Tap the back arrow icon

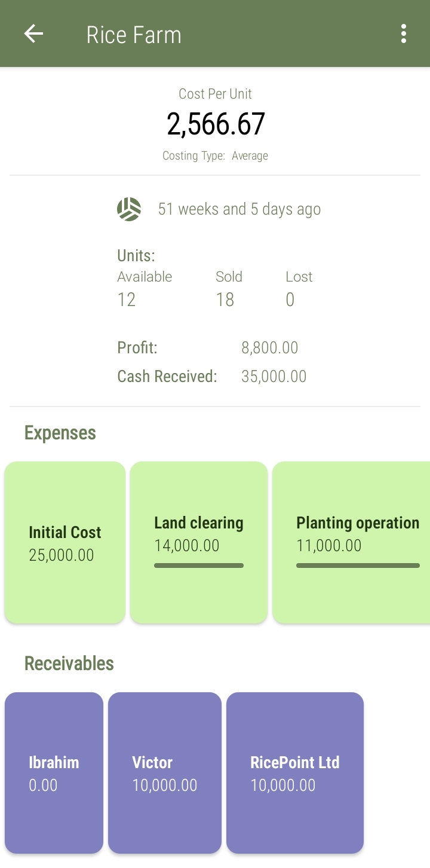point(33,34)
